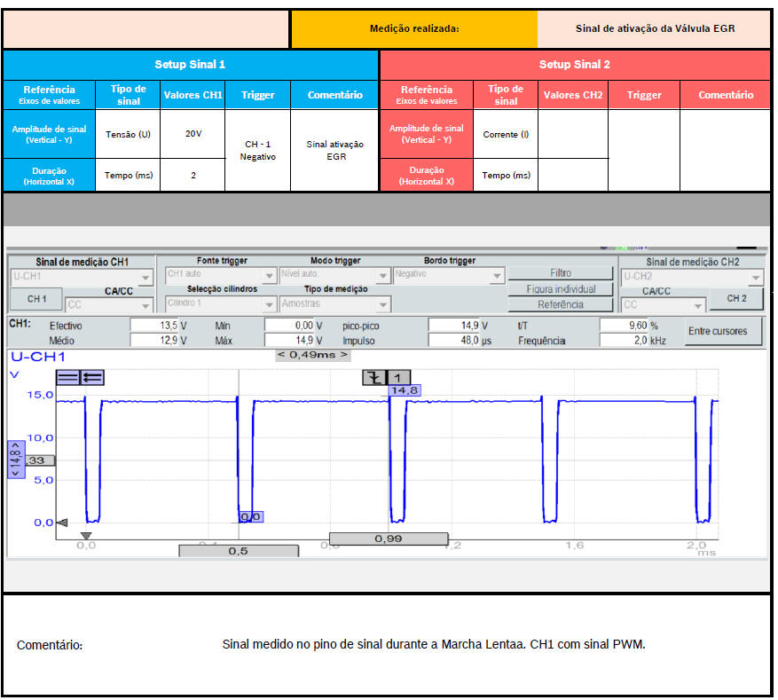
Task: Click the zero-level arrow on the voltage axis
Action: click(61, 523)
